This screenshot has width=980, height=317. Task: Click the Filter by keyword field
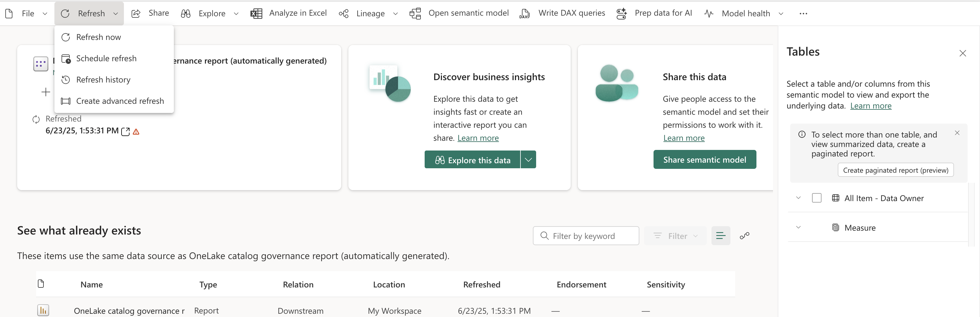[x=586, y=236]
